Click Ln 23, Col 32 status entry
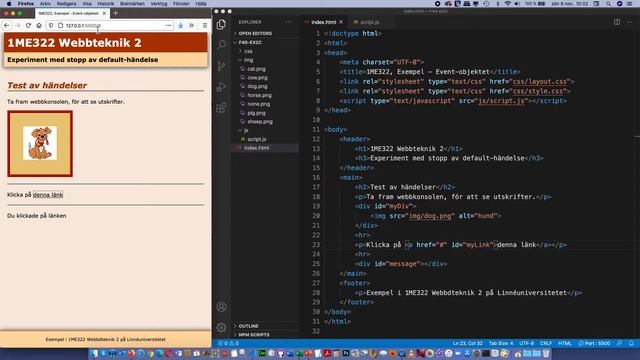This screenshot has height=360, width=640. (467, 343)
